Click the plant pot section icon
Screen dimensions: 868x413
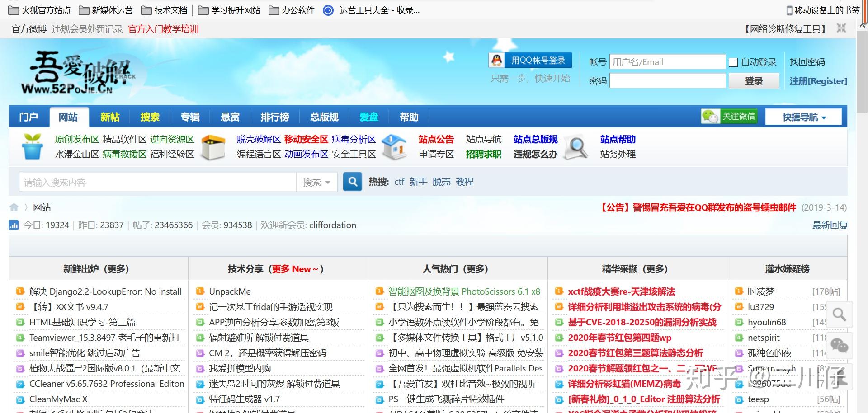[x=32, y=146]
